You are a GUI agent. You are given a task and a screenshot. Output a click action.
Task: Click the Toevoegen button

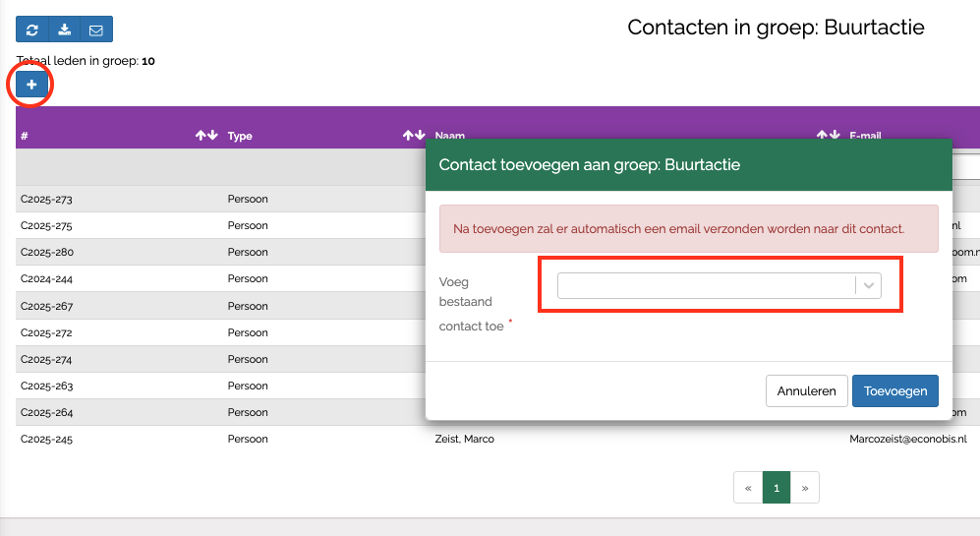[894, 391]
